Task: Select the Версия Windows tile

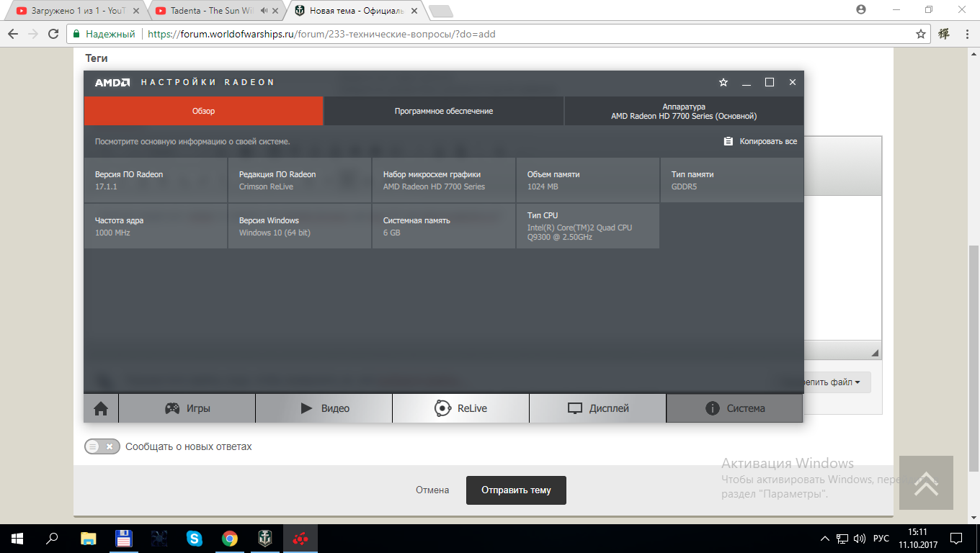Action: click(x=300, y=226)
